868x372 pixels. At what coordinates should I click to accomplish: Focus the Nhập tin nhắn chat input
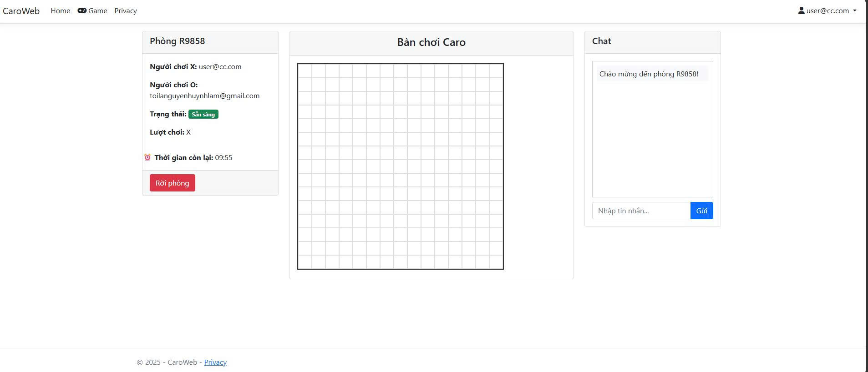(x=641, y=211)
